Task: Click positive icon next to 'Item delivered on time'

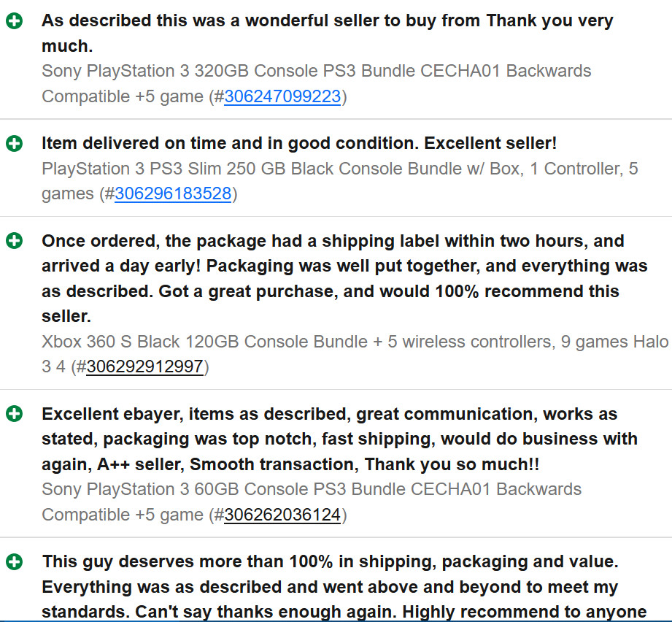Action: (x=14, y=143)
